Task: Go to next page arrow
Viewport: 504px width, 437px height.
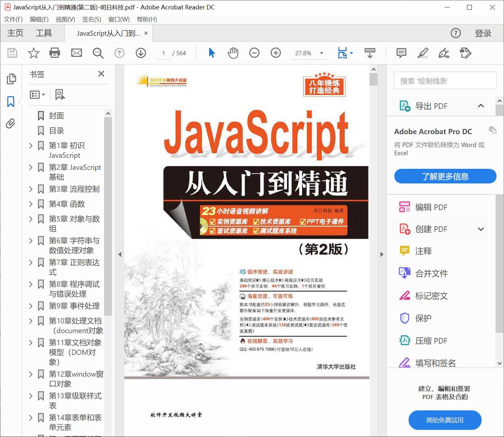Action: click(x=141, y=53)
